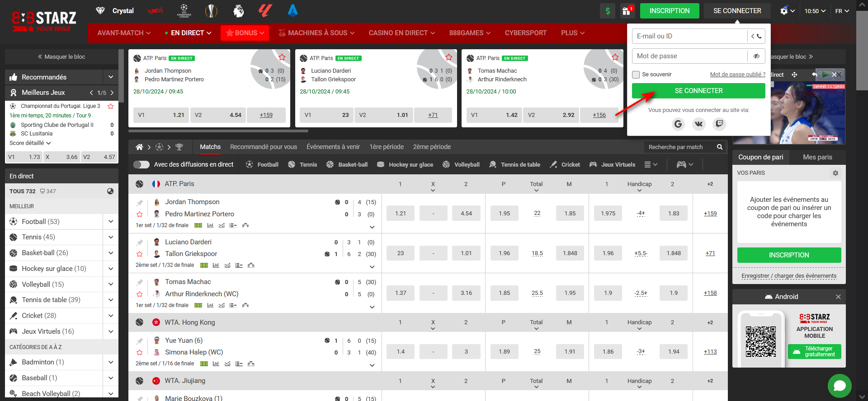Click the 'E-mail ou ID' input field
Viewport: 868px width, 401px height.
click(x=689, y=36)
